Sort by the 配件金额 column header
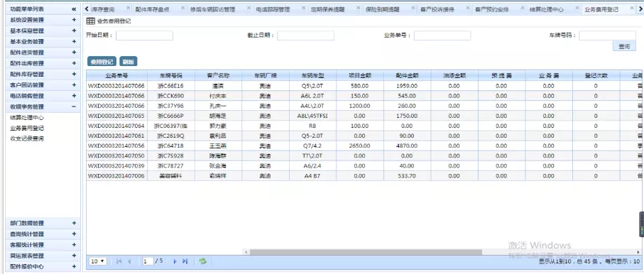This screenshot has height=274, width=644. pos(408,75)
